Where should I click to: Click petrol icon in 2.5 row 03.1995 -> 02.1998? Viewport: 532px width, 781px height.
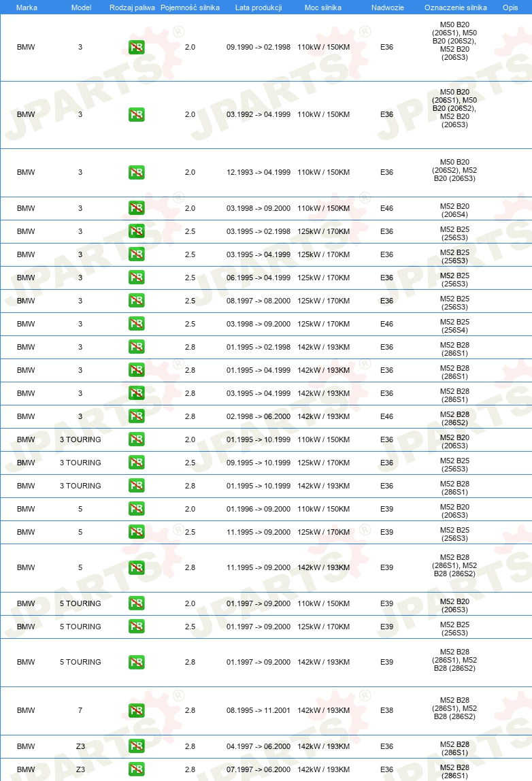click(x=137, y=231)
